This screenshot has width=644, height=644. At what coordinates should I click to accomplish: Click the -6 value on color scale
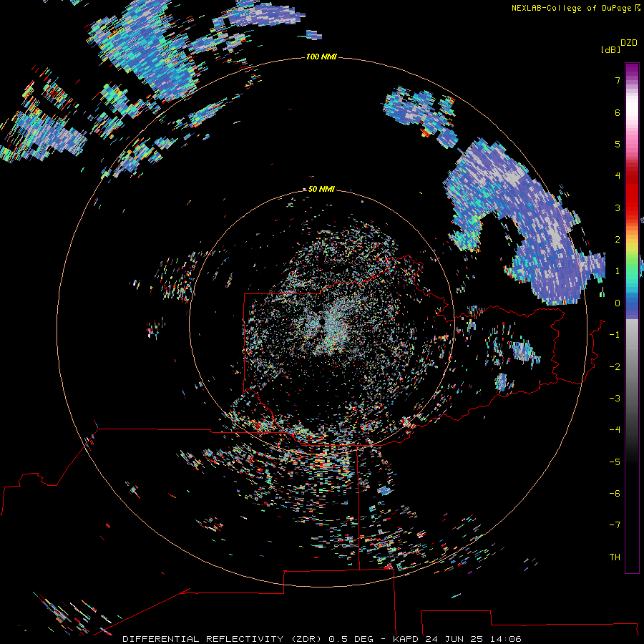click(615, 494)
